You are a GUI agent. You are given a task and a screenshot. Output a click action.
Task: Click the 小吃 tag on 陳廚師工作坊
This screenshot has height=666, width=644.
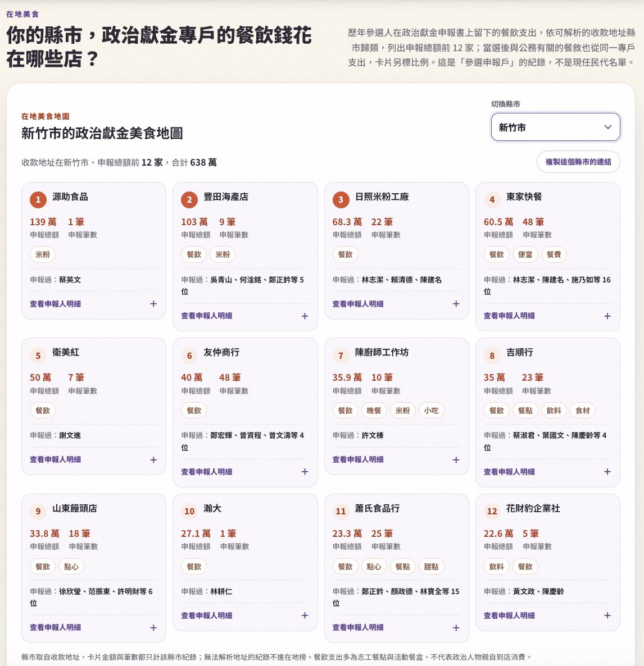click(431, 410)
